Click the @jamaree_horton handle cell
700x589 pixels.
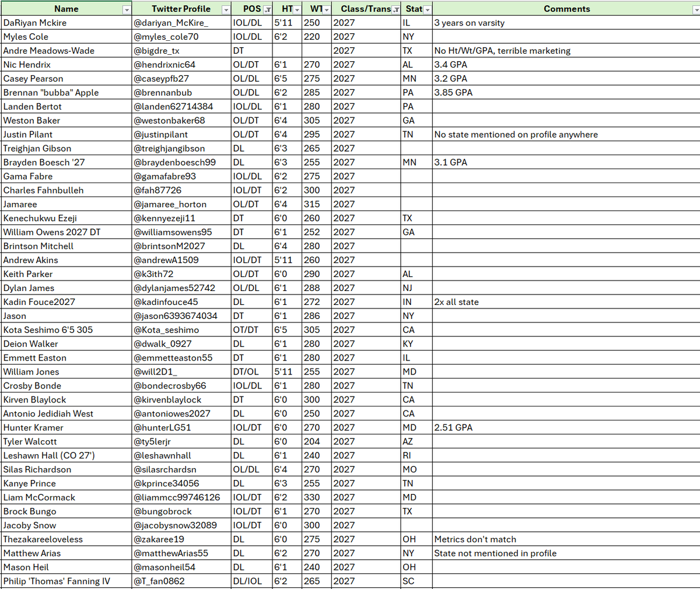(181, 204)
